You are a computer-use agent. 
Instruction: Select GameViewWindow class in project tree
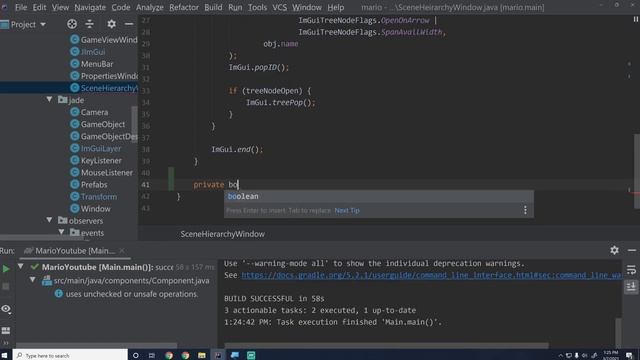[104, 40]
